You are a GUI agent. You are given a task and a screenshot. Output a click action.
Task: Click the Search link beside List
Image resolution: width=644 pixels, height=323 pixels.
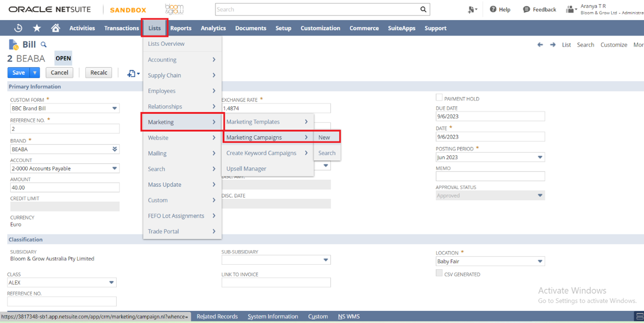pos(585,45)
